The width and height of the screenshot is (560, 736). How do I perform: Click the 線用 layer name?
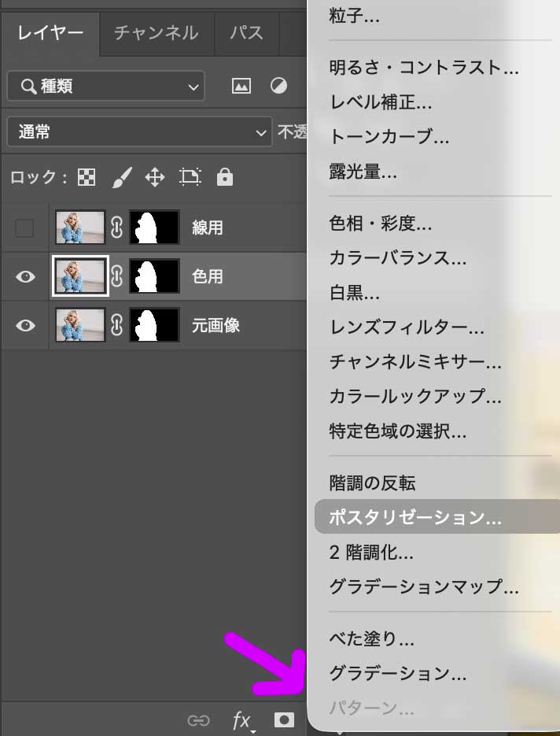pyautogui.click(x=208, y=228)
